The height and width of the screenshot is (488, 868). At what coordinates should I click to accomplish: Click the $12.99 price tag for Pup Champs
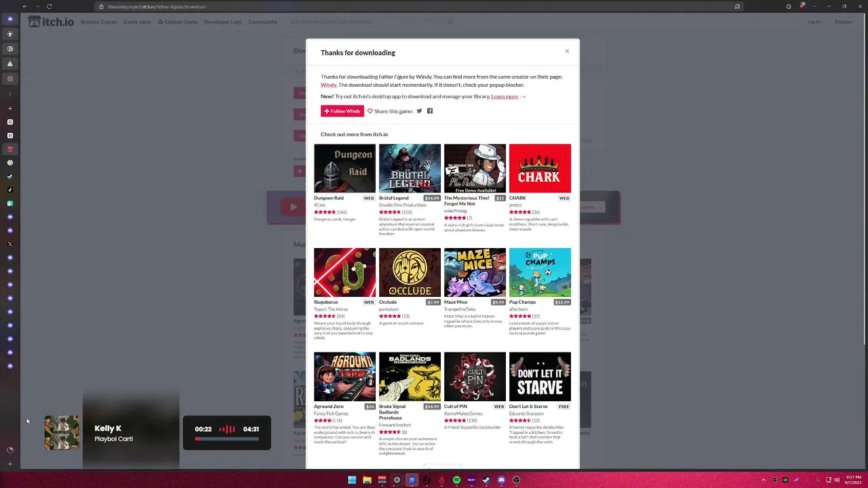coord(562,302)
